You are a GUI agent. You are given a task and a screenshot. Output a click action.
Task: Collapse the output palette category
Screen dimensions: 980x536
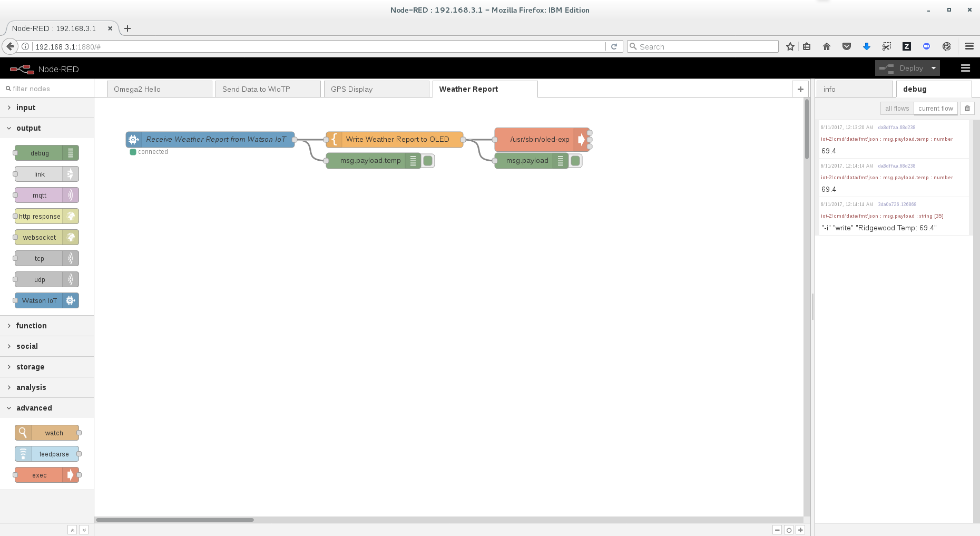47,128
